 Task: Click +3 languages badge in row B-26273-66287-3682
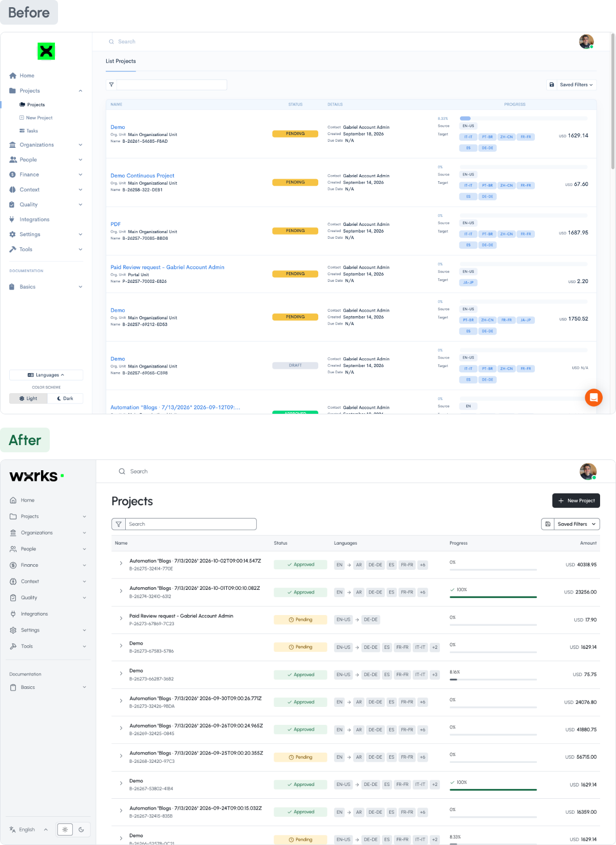click(435, 675)
